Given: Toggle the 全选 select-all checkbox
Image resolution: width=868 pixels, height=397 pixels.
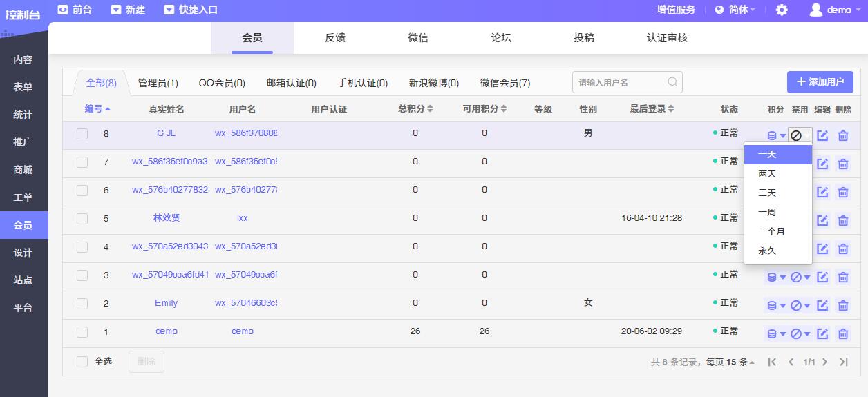Looking at the screenshot, I should click(x=82, y=362).
